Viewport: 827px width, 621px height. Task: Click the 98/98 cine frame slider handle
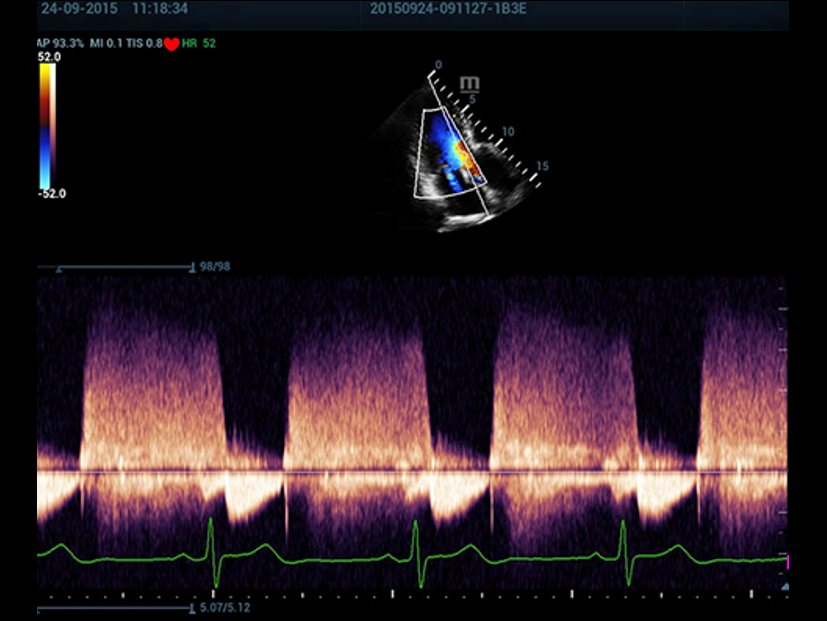click(191, 267)
